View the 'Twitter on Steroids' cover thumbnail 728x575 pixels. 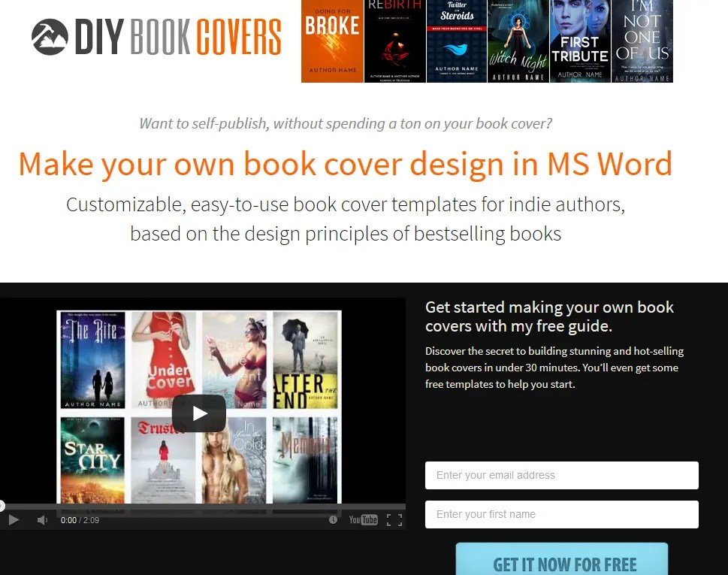[456, 41]
